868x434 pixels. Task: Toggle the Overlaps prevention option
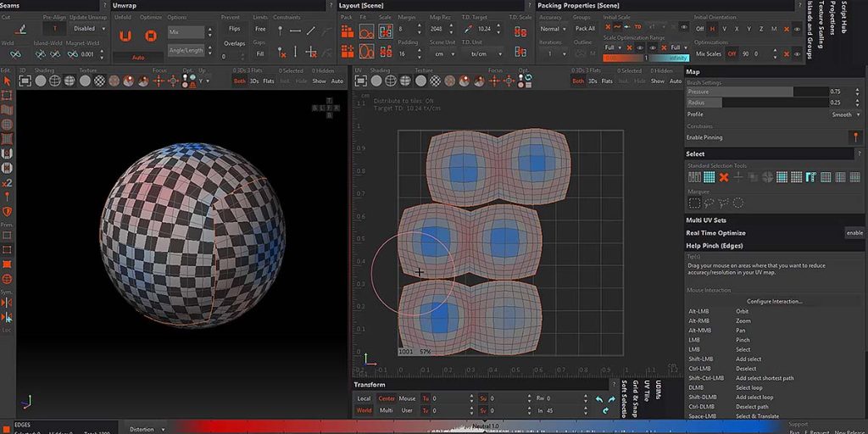pos(234,43)
